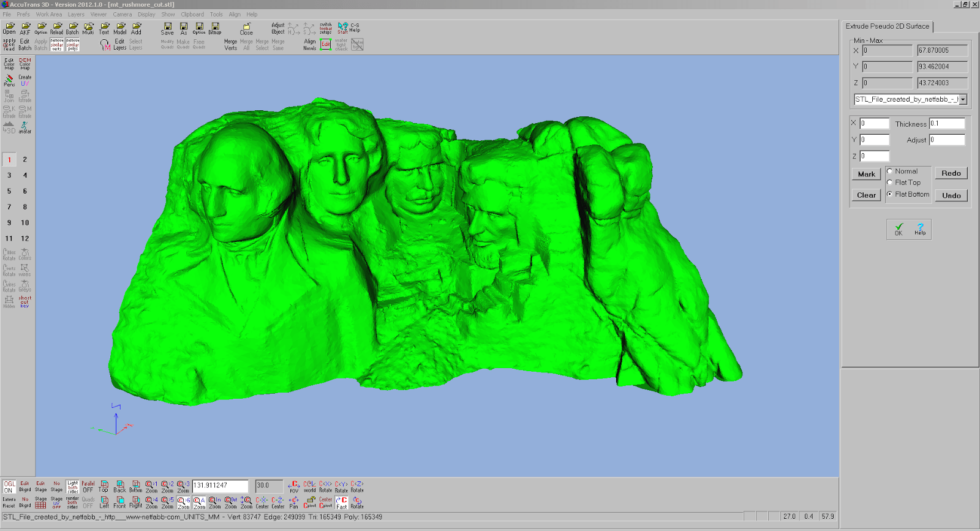
Task: Open the Camera menu
Action: (x=122, y=14)
